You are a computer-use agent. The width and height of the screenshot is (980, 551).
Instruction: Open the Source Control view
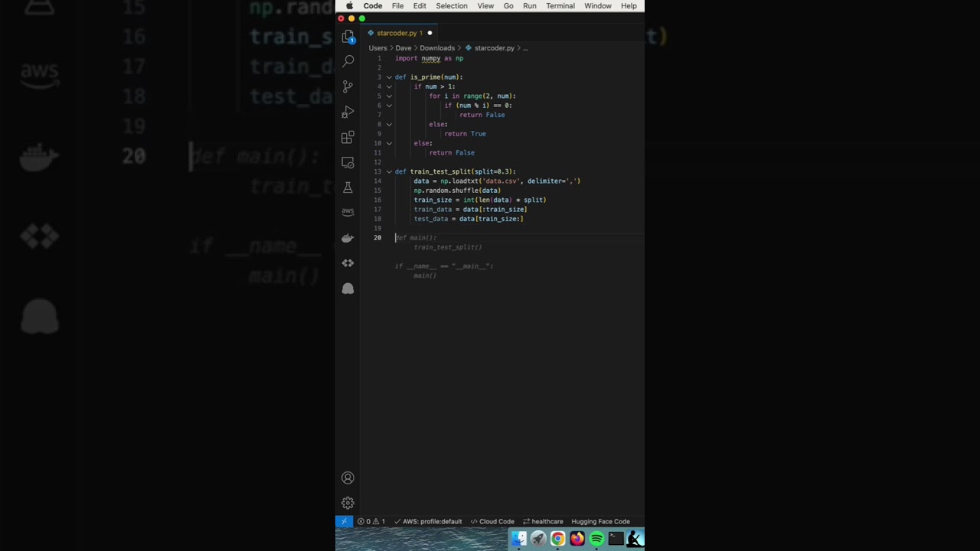(x=348, y=86)
